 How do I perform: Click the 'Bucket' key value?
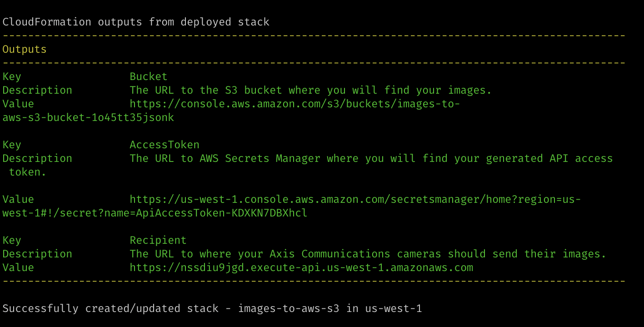(149, 77)
